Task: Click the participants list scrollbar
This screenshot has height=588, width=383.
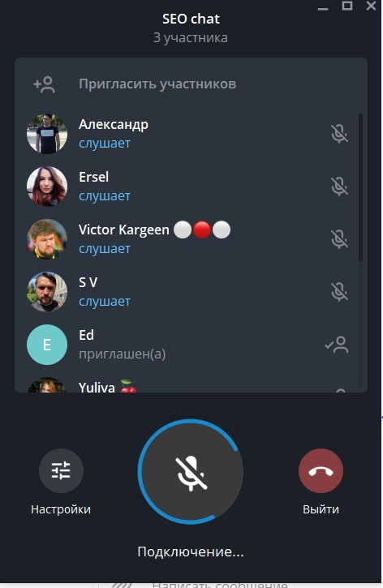Action: [x=360, y=187]
